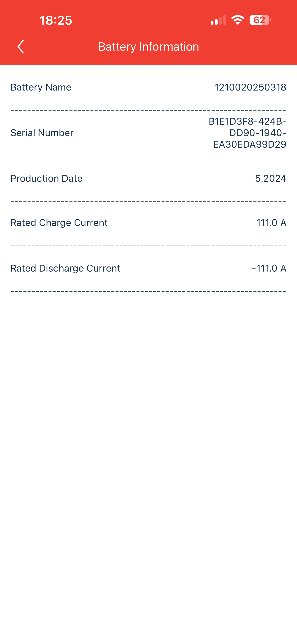Tap the cellular signal bars

pyautogui.click(x=218, y=20)
